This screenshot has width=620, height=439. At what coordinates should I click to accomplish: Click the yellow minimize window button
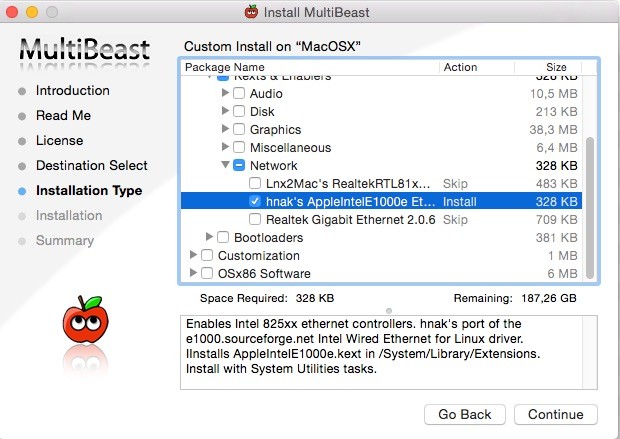[32, 12]
